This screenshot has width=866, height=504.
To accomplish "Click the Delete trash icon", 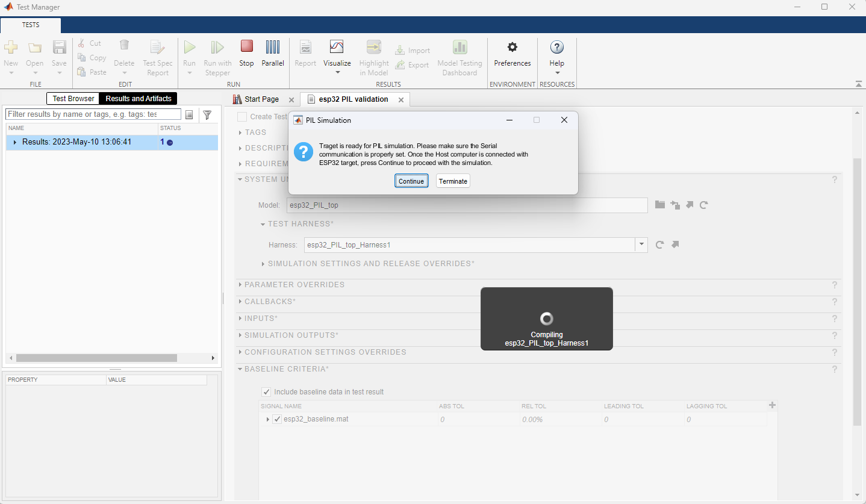I will point(124,46).
